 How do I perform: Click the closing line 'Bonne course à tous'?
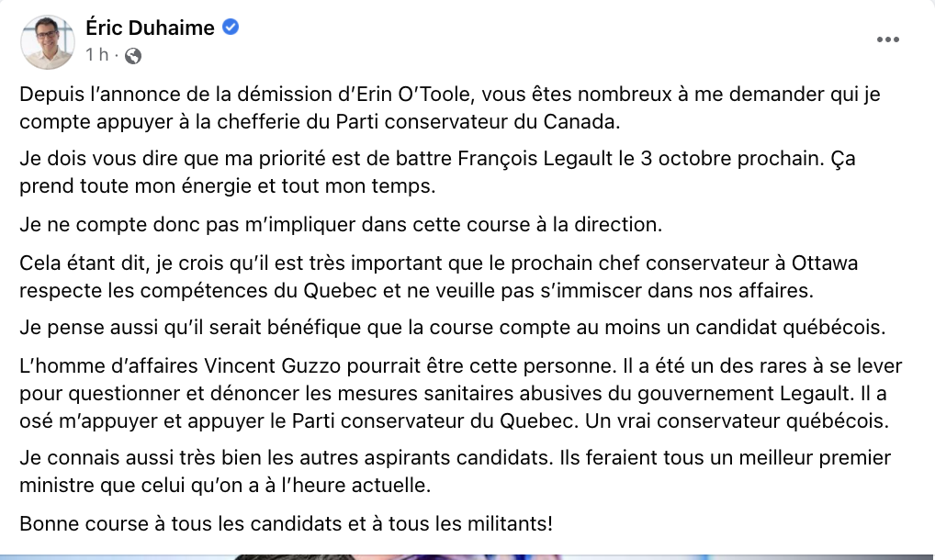coord(286,523)
